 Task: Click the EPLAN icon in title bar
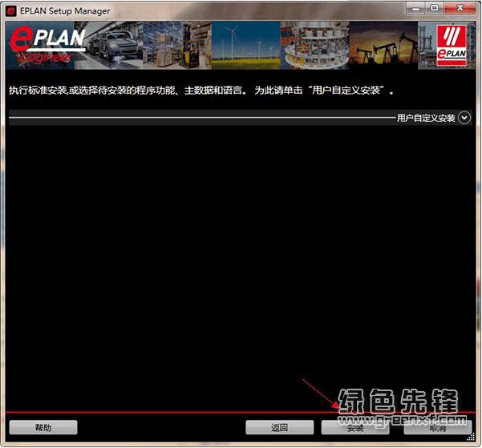click(x=11, y=11)
